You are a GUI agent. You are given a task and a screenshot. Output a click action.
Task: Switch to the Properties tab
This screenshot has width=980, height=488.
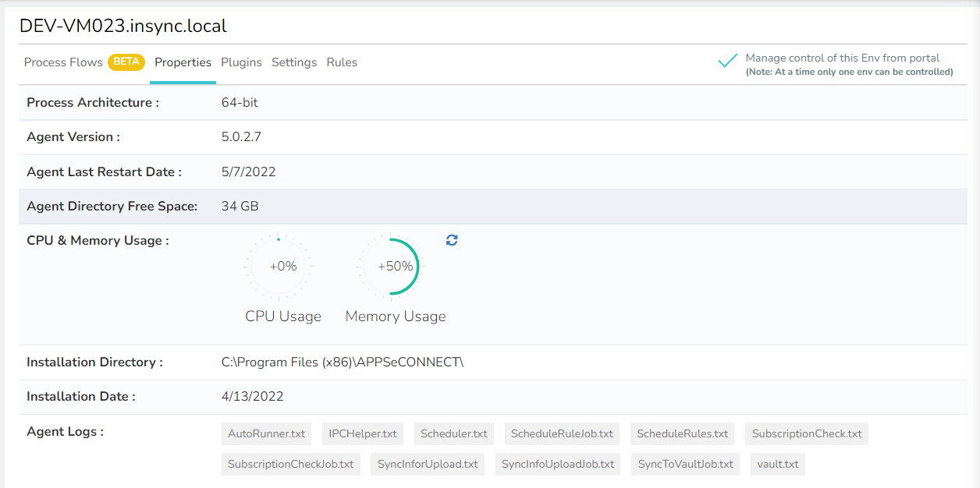[183, 62]
